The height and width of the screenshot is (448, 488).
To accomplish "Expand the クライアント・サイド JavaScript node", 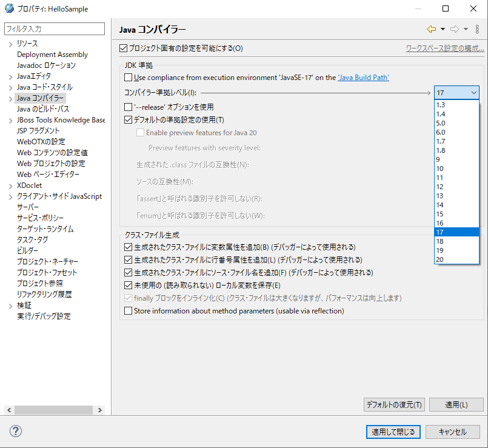I will pyautogui.click(x=10, y=196).
